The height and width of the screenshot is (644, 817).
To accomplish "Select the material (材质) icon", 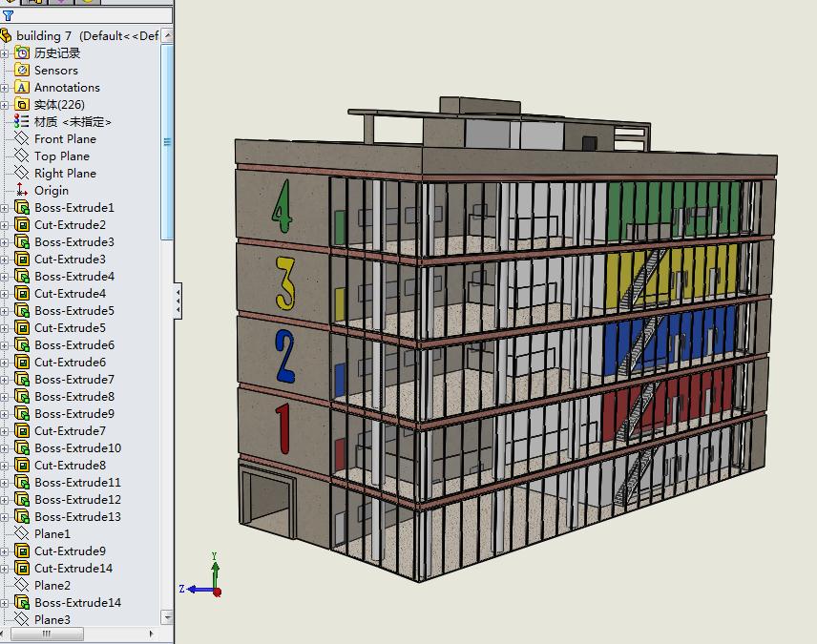I will click(x=22, y=122).
